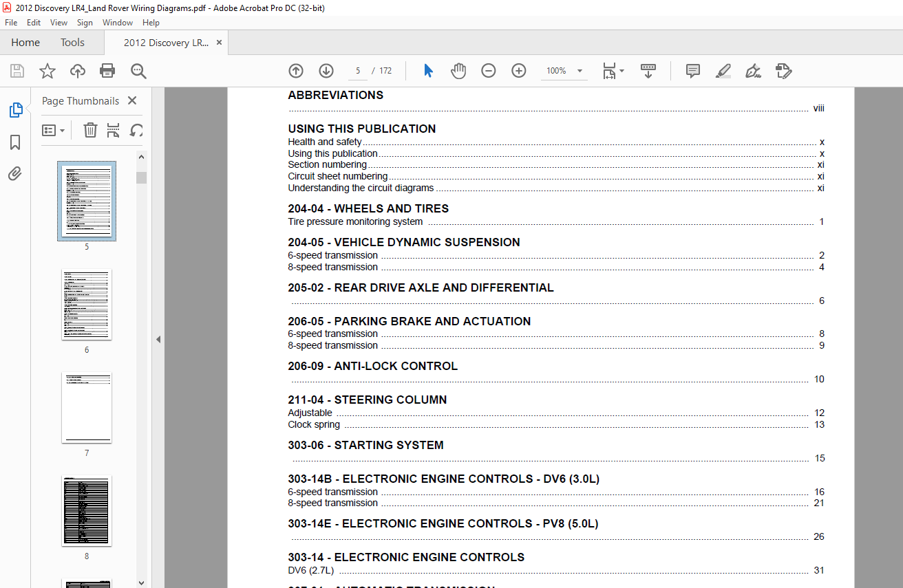Open the Window menu
The width and height of the screenshot is (903, 588).
pyautogui.click(x=118, y=23)
